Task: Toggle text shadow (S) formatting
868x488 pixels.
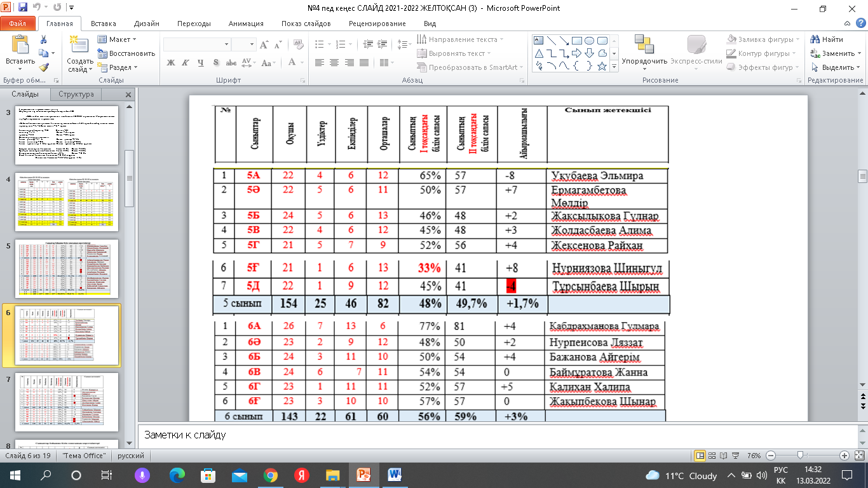Action: [216, 62]
